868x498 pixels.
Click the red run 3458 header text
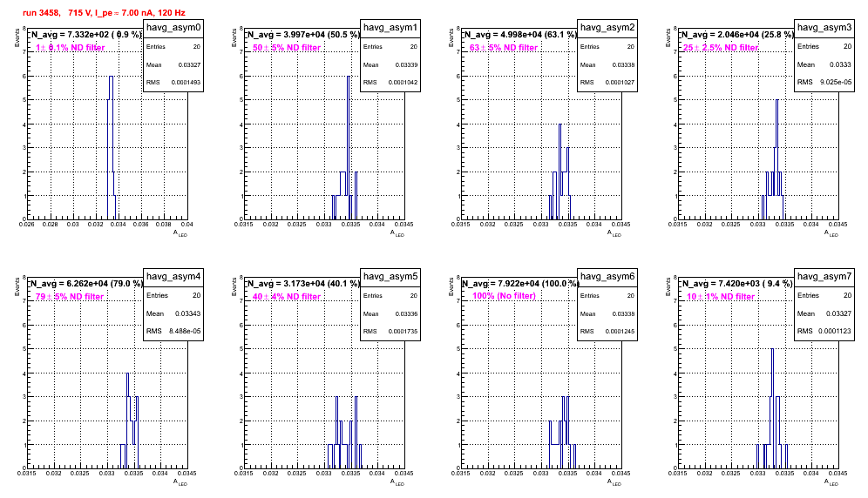[x=104, y=13]
